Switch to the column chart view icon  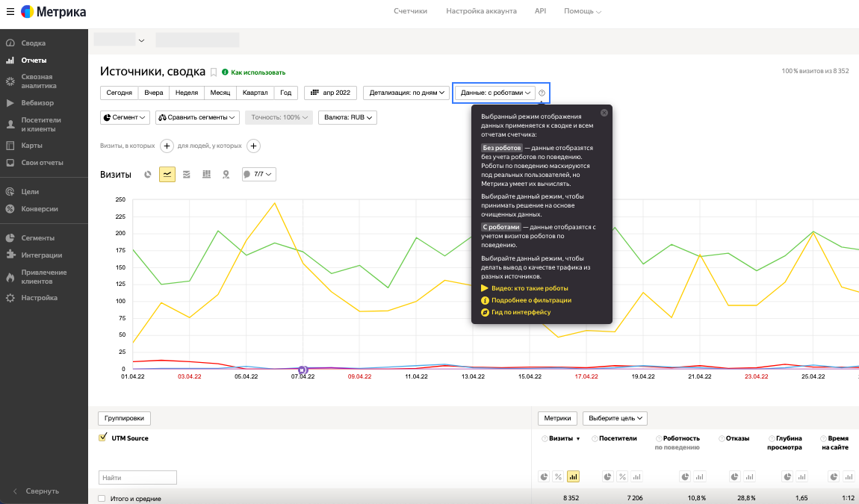206,174
